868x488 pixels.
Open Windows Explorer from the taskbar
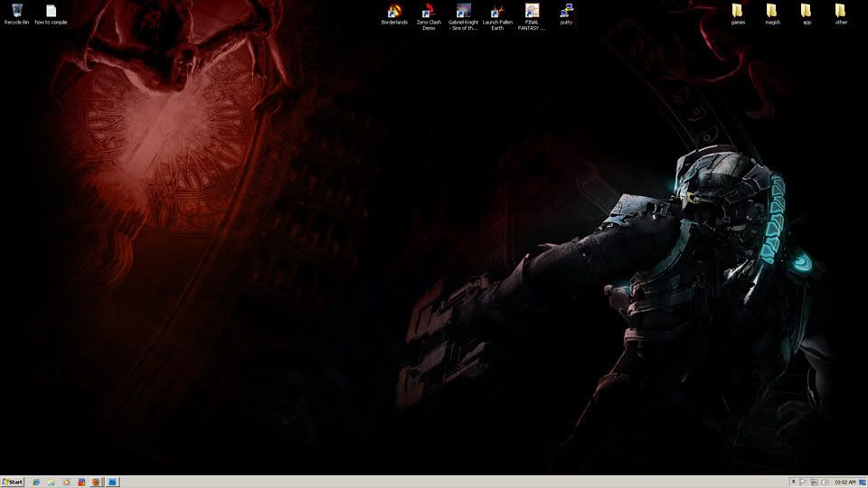52,483
